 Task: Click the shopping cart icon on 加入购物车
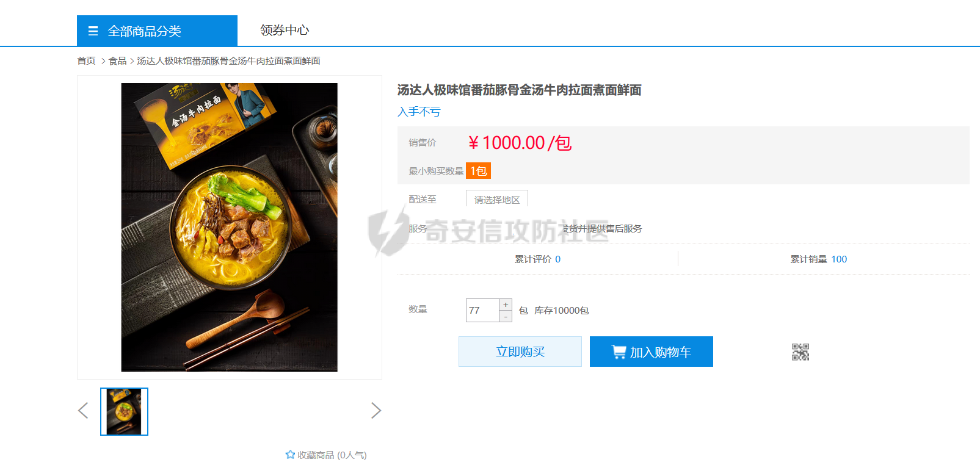tap(619, 352)
